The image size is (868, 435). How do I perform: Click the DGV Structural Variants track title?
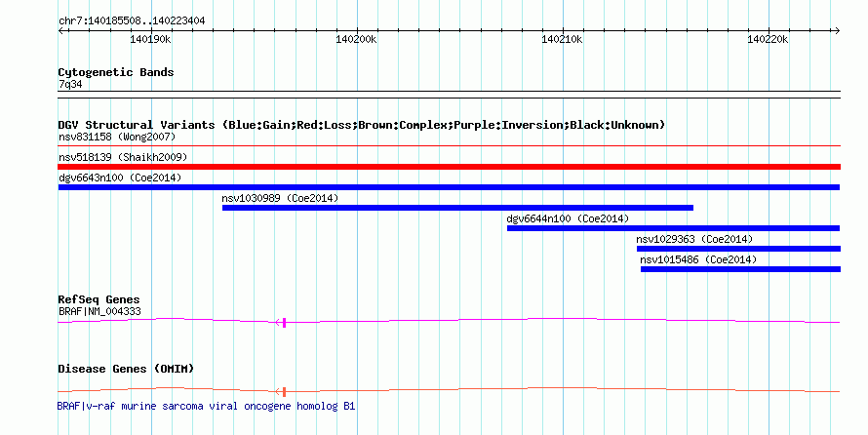point(362,125)
